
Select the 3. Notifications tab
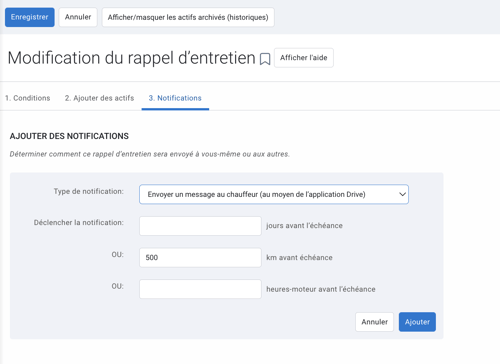tap(175, 98)
